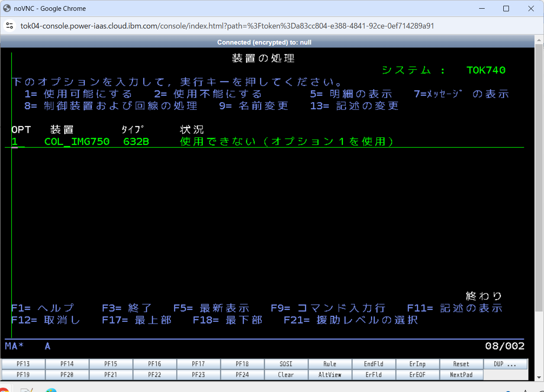Click the F18= 最下部 label
Viewport: 544px width, 392px height.
pyautogui.click(x=228, y=320)
